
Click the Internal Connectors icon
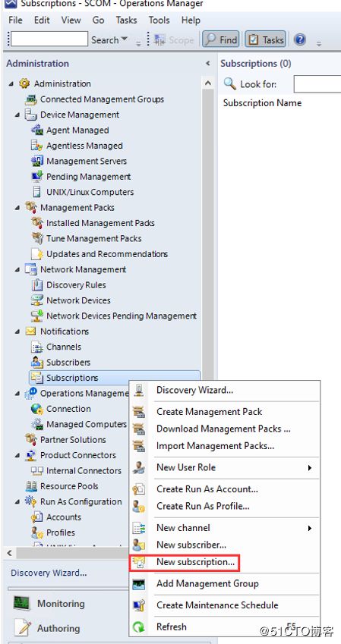coord(37,471)
